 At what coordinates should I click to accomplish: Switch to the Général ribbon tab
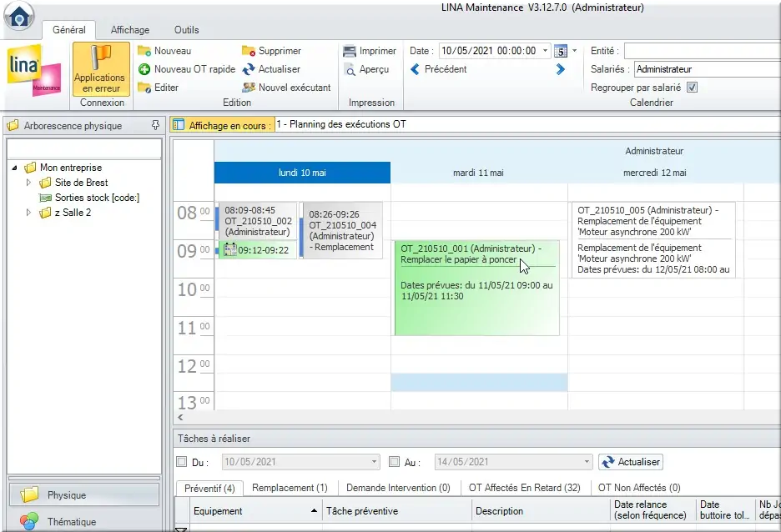pos(69,30)
